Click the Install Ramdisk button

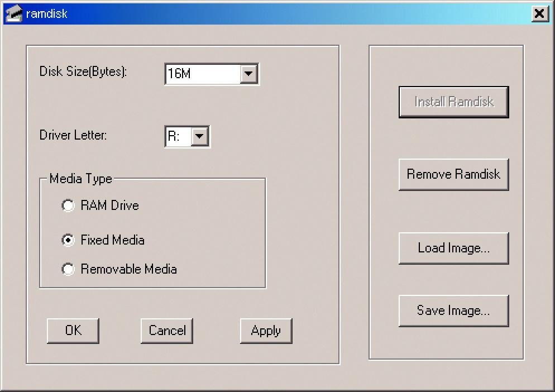[453, 102]
